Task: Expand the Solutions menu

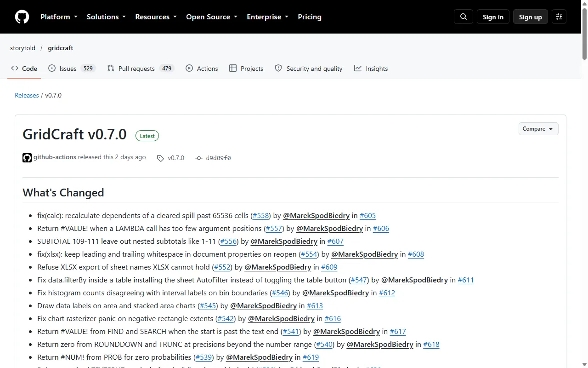Action: click(x=106, y=17)
